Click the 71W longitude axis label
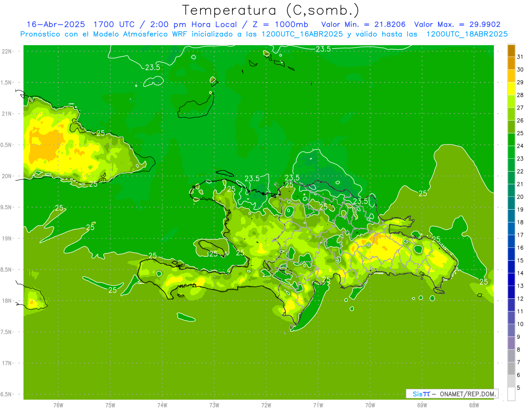The height and width of the screenshot is (411, 532). pyautogui.click(x=318, y=405)
